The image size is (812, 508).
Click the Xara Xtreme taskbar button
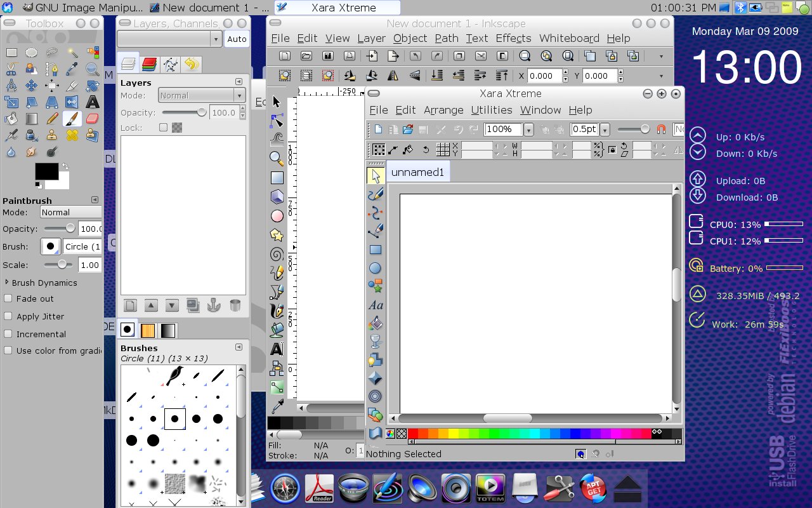(337, 8)
